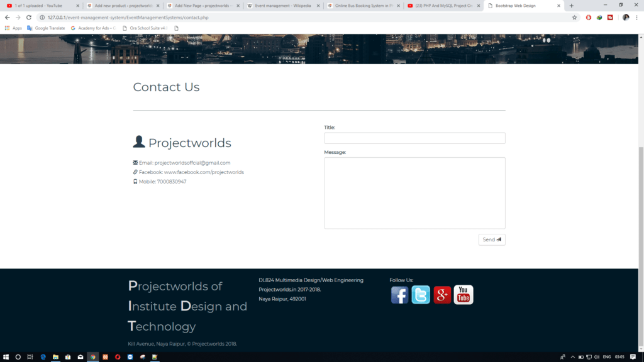Click the Google+ icon in the footer
644x362 pixels.
[x=442, y=295]
